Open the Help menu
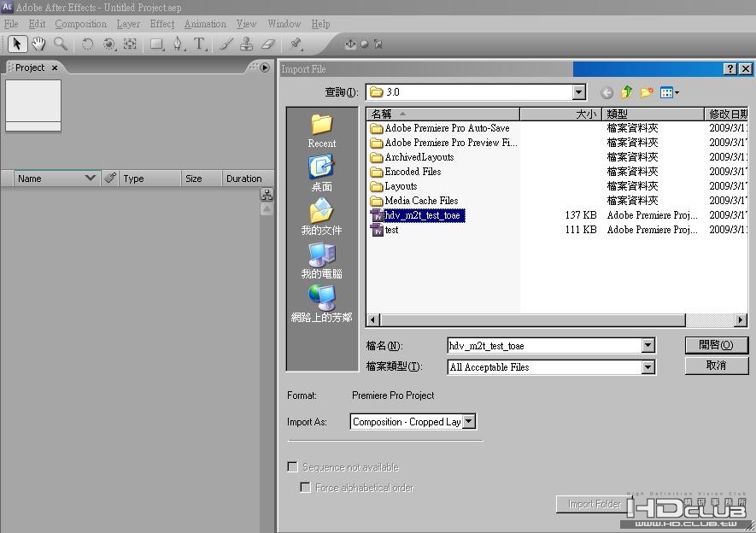 tap(320, 24)
